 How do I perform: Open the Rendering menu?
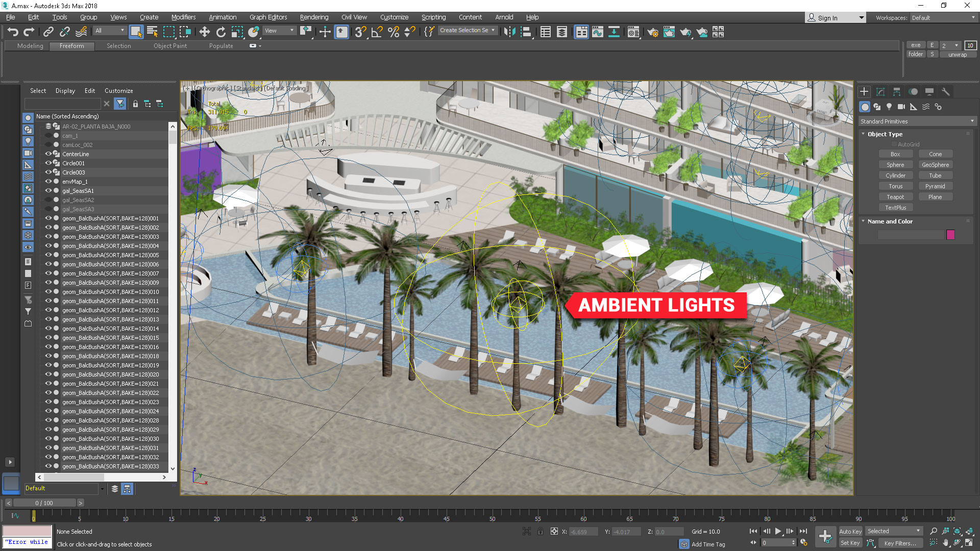pos(314,17)
